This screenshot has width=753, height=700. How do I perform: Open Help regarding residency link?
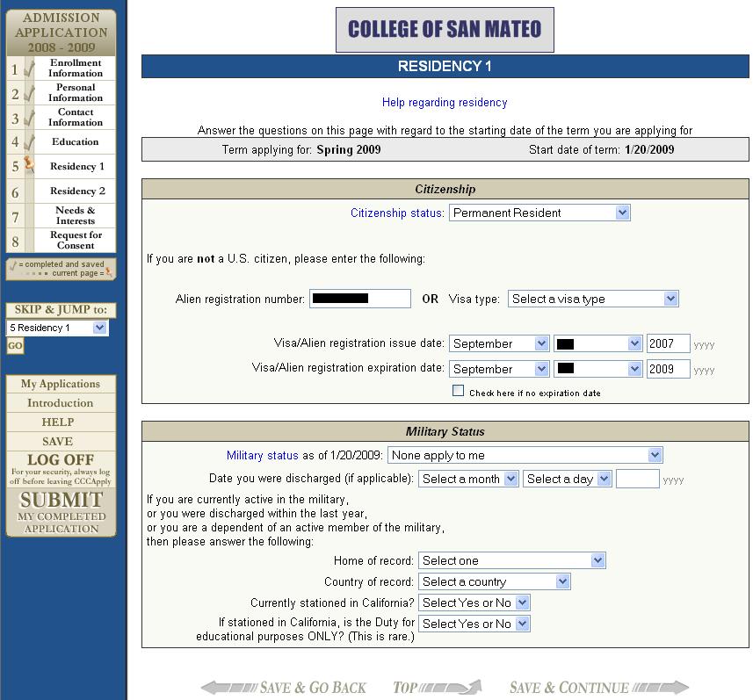pyautogui.click(x=445, y=102)
